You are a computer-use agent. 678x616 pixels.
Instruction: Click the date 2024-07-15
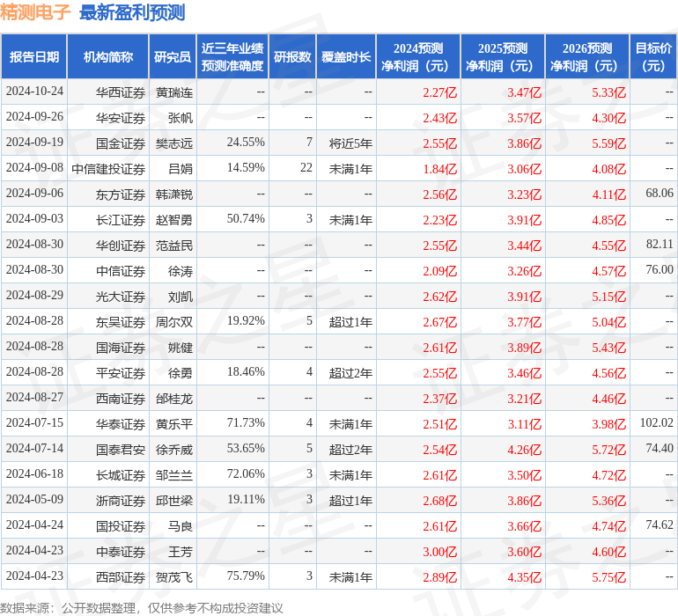34,422
